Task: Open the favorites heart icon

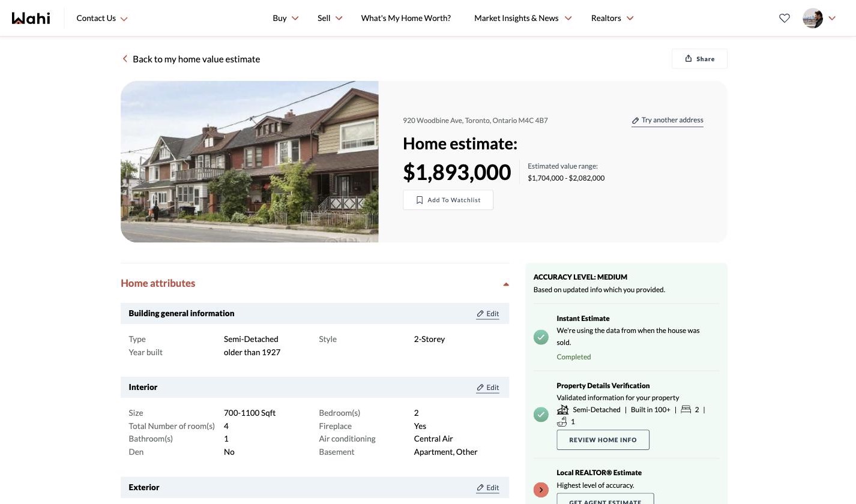Action: point(784,18)
